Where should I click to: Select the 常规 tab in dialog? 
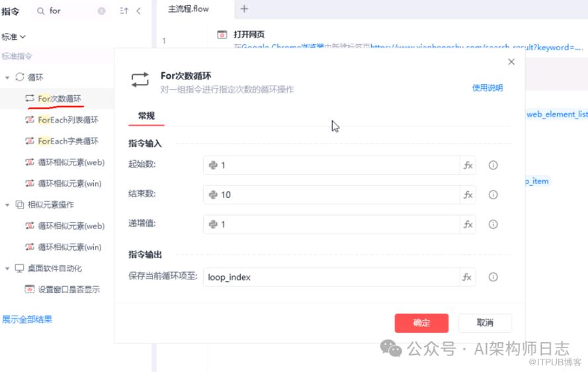click(x=146, y=116)
